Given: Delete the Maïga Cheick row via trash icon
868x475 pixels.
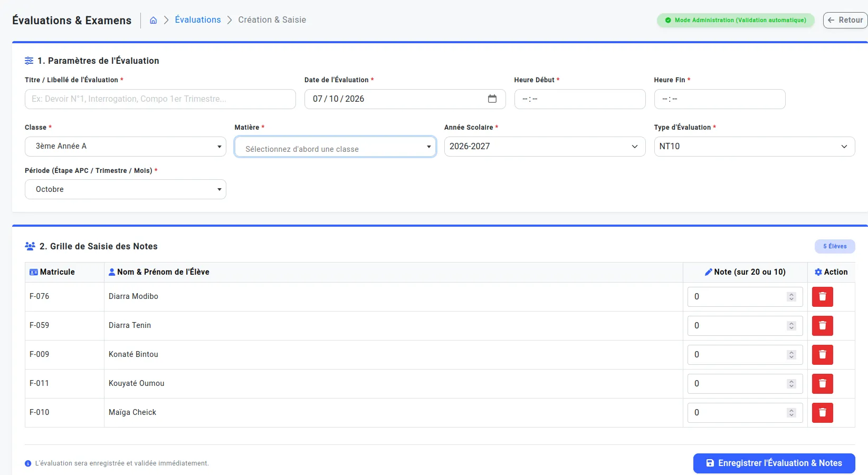Looking at the screenshot, I should [822, 413].
